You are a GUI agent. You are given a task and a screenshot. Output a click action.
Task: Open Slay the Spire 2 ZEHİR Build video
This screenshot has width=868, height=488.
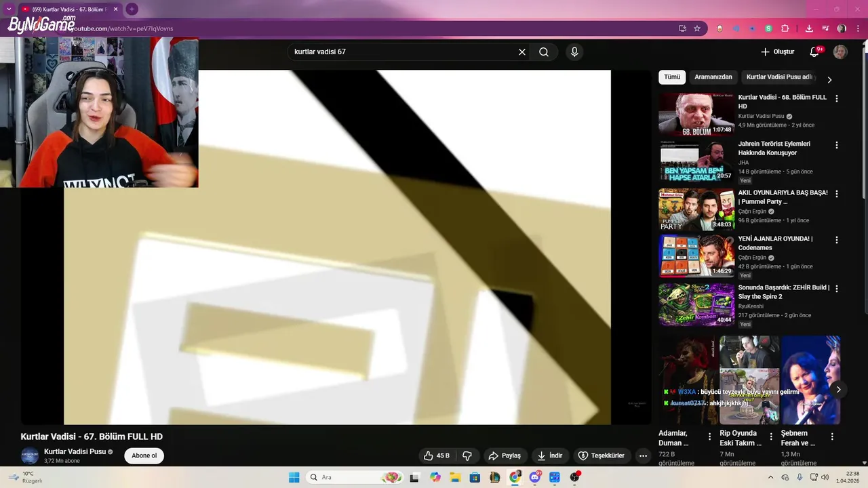[x=784, y=292]
